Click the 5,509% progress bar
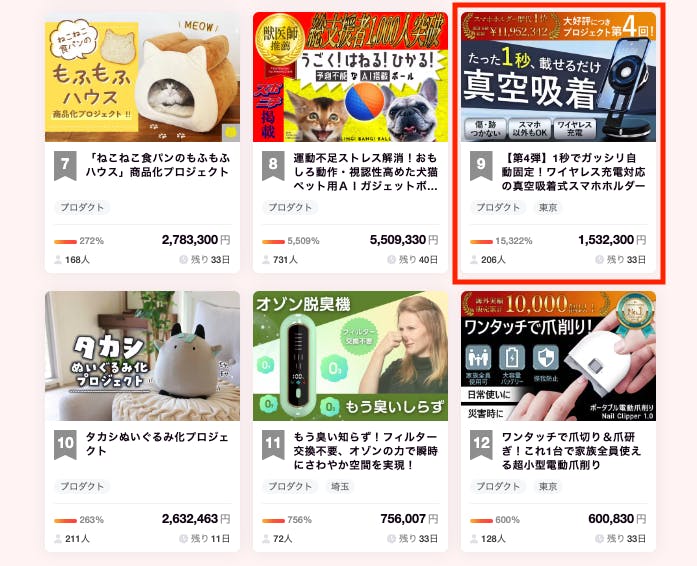Image resolution: width=697 pixels, height=566 pixels. [273, 241]
